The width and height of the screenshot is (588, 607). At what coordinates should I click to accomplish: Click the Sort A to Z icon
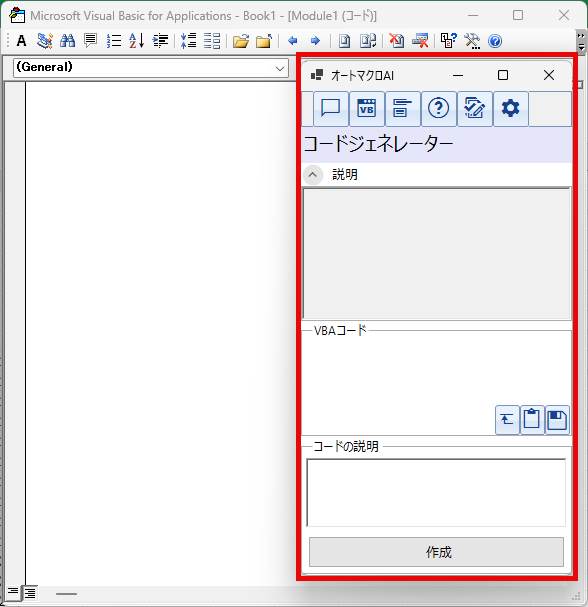click(137, 41)
